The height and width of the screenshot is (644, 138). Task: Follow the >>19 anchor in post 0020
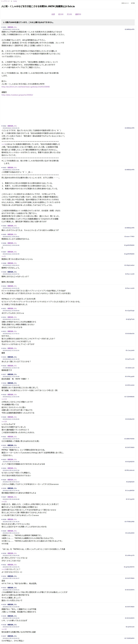[4, 421]
